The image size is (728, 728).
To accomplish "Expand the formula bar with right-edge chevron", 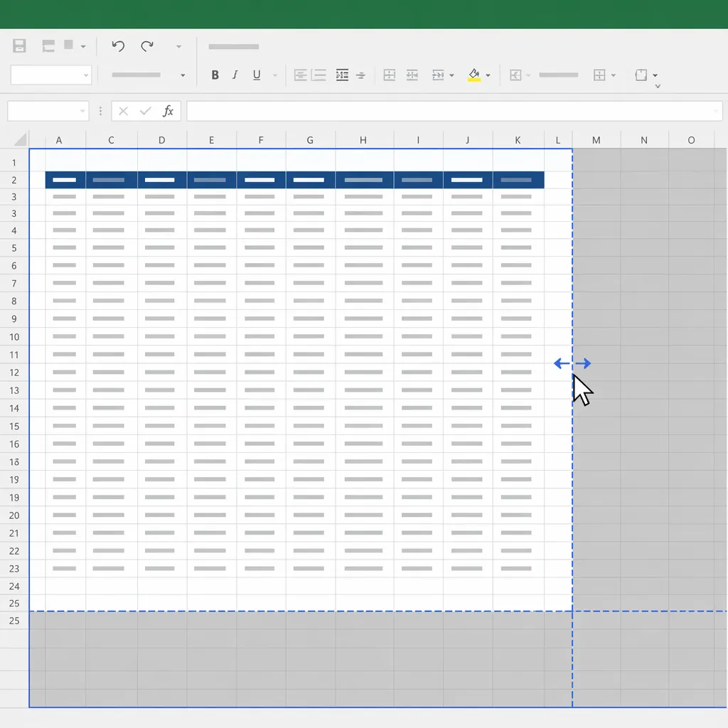I will click(715, 111).
